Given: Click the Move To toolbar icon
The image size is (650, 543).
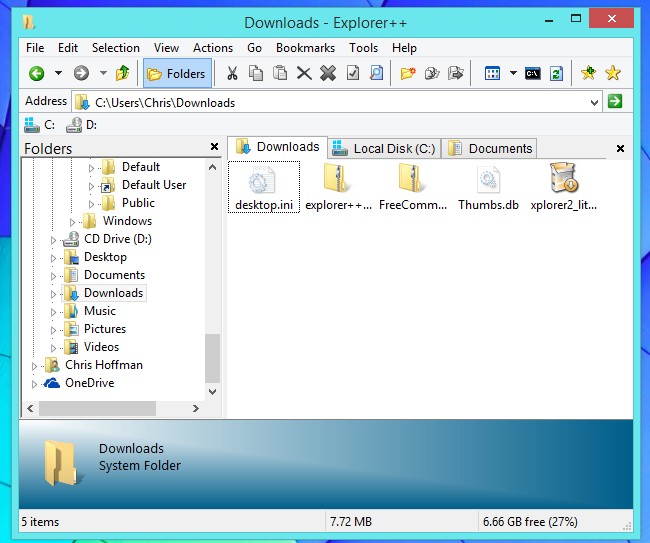Looking at the screenshot, I should click(456, 73).
